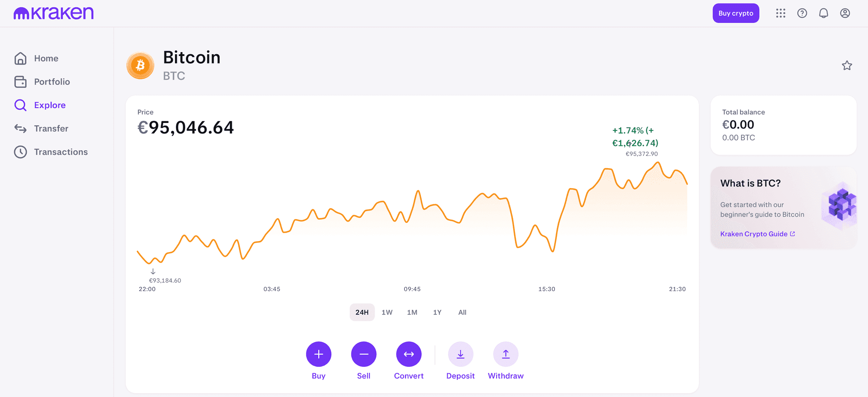
Task: Switch to the 1M chart tab
Action: coord(412,312)
